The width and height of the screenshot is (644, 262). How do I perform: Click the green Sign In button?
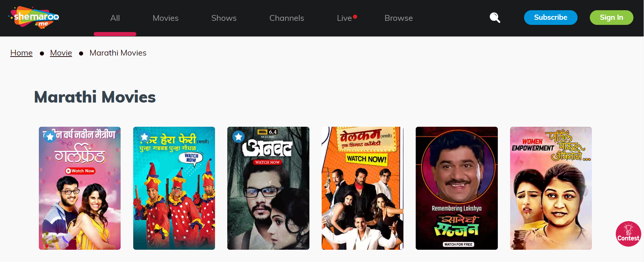(612, 17)
